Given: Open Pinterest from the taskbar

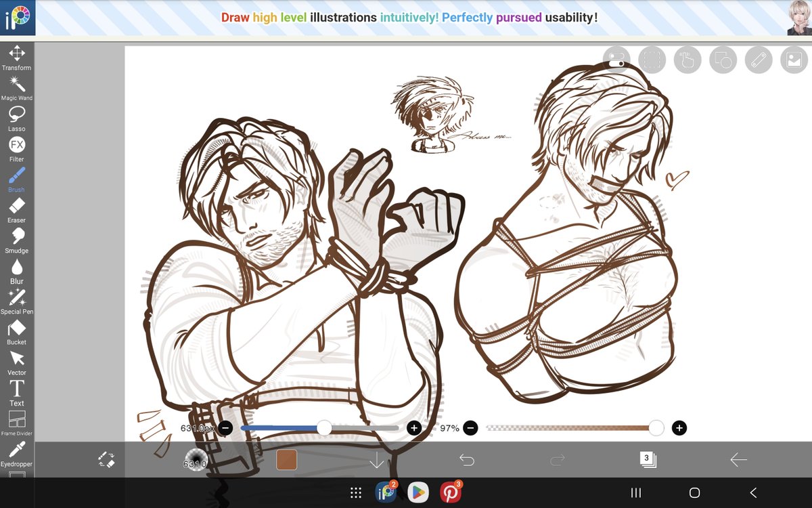Looking at the screenshot, I should (x=451, y=492).
